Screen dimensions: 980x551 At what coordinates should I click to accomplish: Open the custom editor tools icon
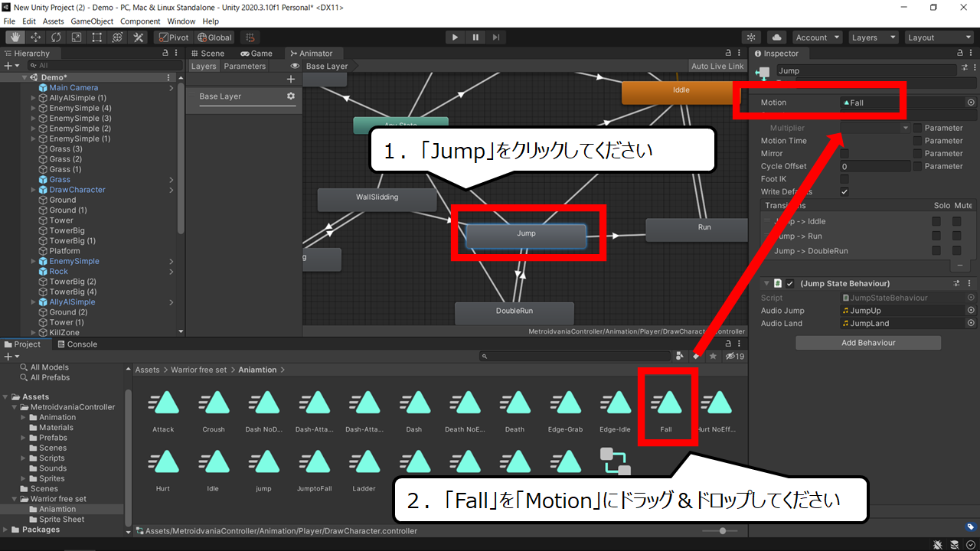(x=139, y=37)
